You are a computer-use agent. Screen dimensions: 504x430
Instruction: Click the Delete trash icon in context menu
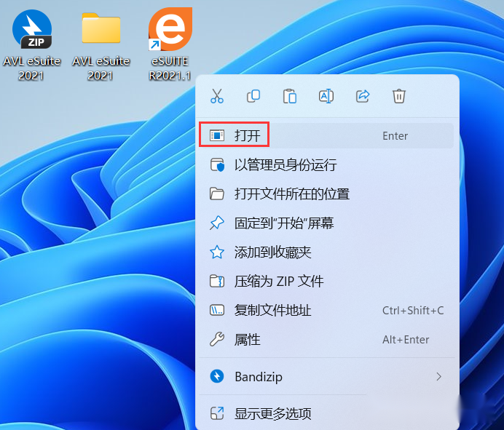point(399,96)
